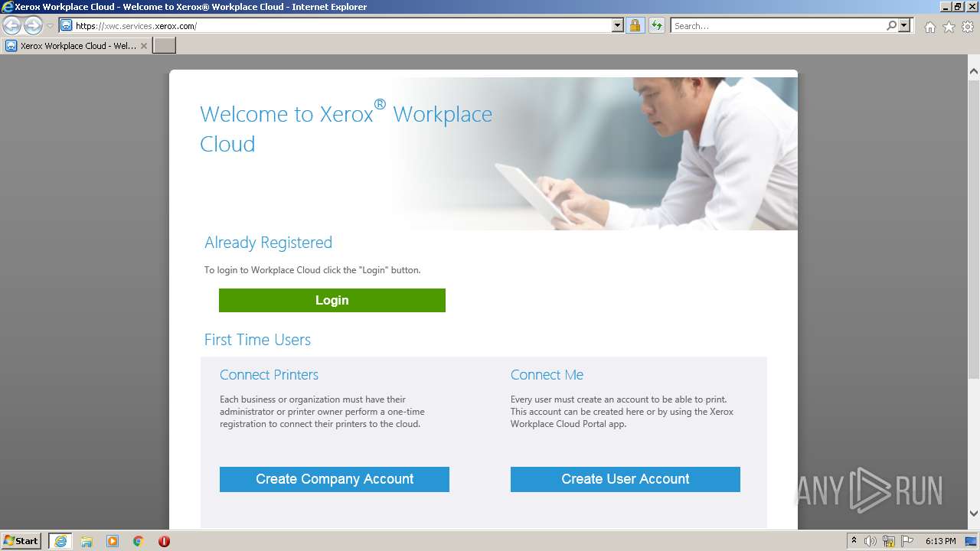Open the Windows Start menu
This screenshot has height=551, width=980.
click(21, 540)
